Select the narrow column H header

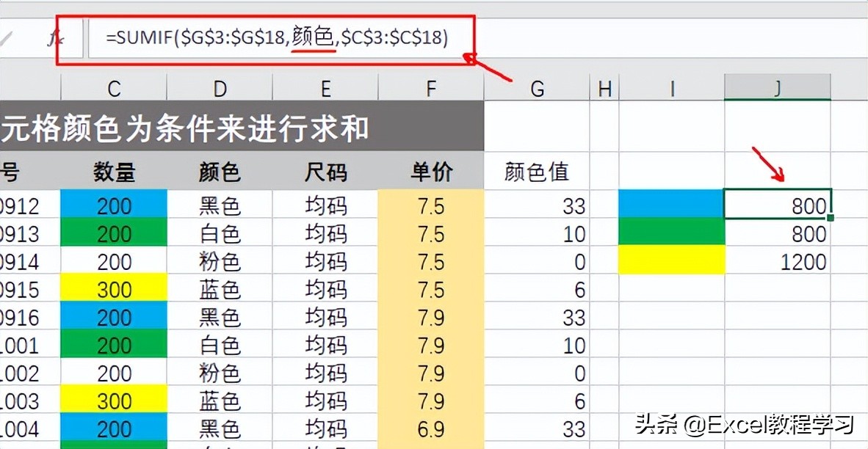pos(604,88)
